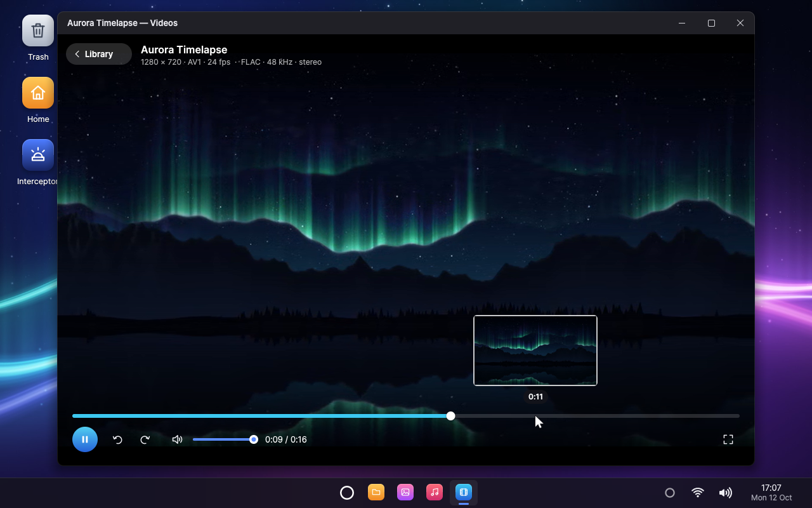Image resolution: width=812 pixels, height=508 pixels.
Task: Launch the Interceptor desktop app
Action: point(38,163)
